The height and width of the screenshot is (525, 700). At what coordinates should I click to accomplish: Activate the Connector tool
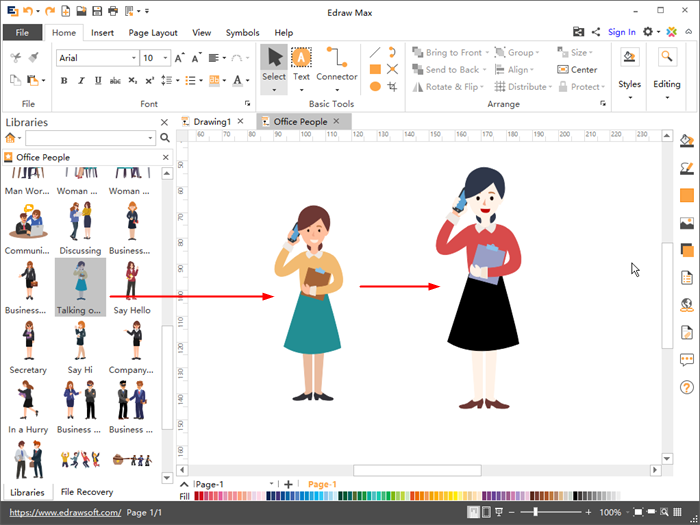337,64
